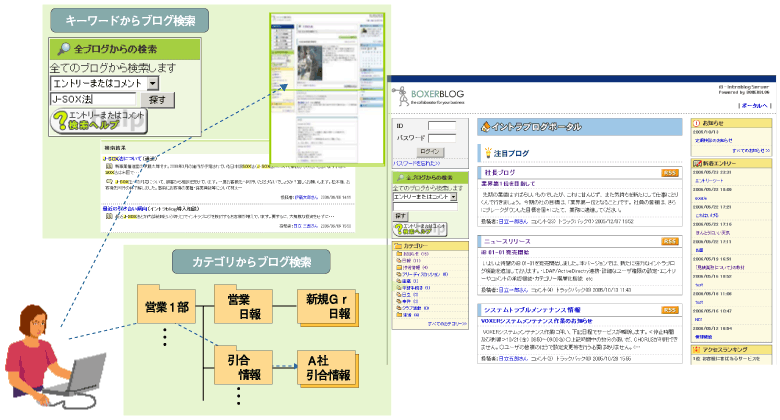Click the ログイン button
The image size is (780, 420).
tap(430, 151)
